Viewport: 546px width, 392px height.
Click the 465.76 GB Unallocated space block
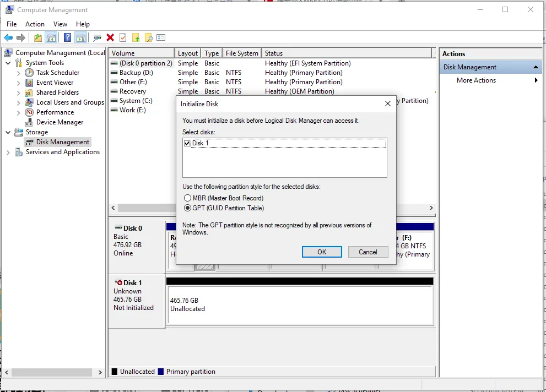pos(300,306)
